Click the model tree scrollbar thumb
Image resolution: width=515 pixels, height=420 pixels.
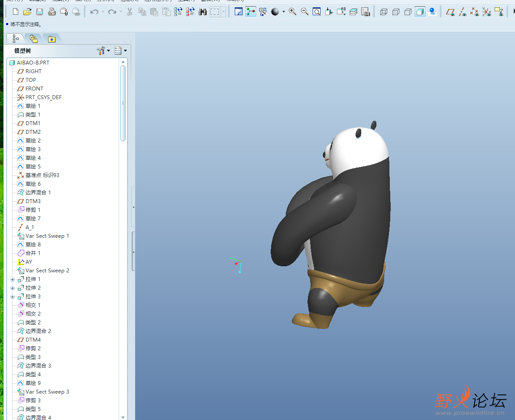(123, 103)
